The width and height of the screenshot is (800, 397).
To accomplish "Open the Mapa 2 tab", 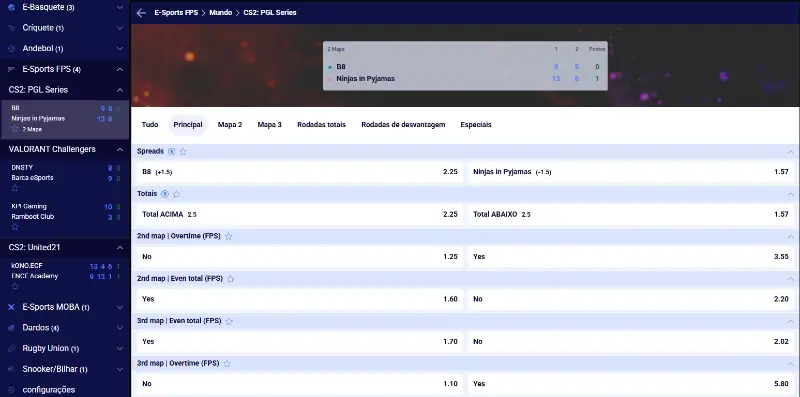I will click(x=230, y=125).
